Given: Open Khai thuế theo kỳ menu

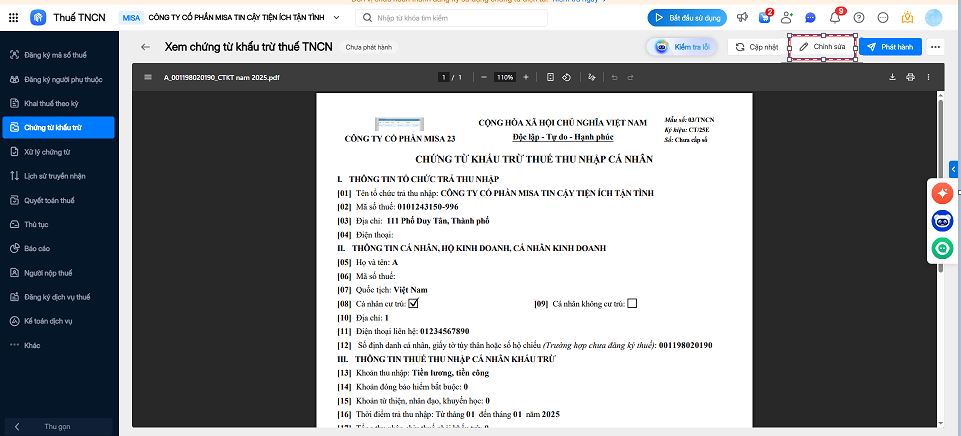Looking at the screenshot, I should pyautogui.click(x=58, y=104).
